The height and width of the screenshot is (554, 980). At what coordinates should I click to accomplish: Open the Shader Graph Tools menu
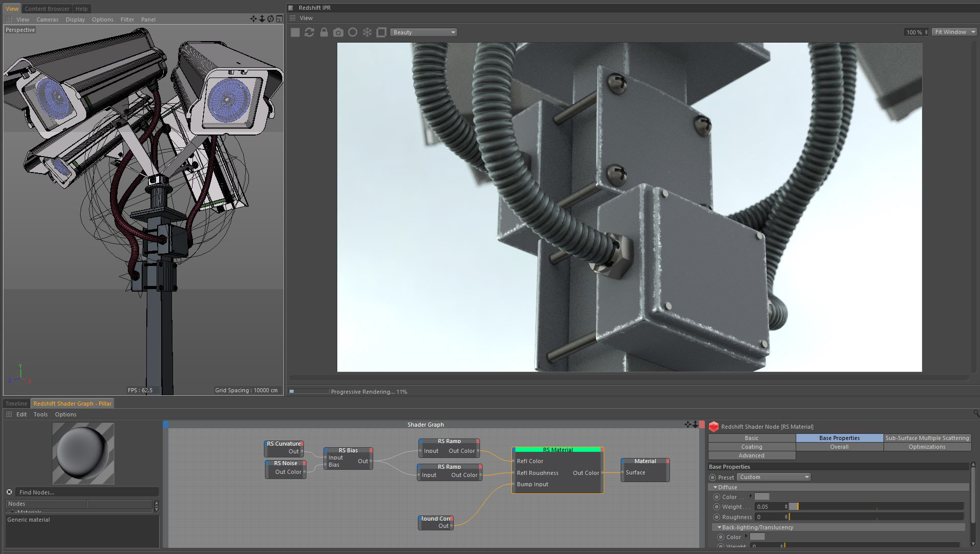click(41, 414)
